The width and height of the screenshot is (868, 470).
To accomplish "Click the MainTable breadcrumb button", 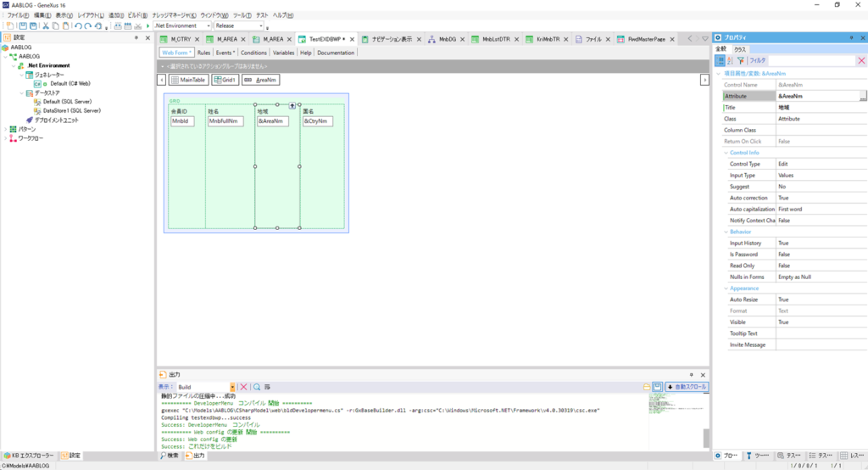I will click(x=189, y=80).
